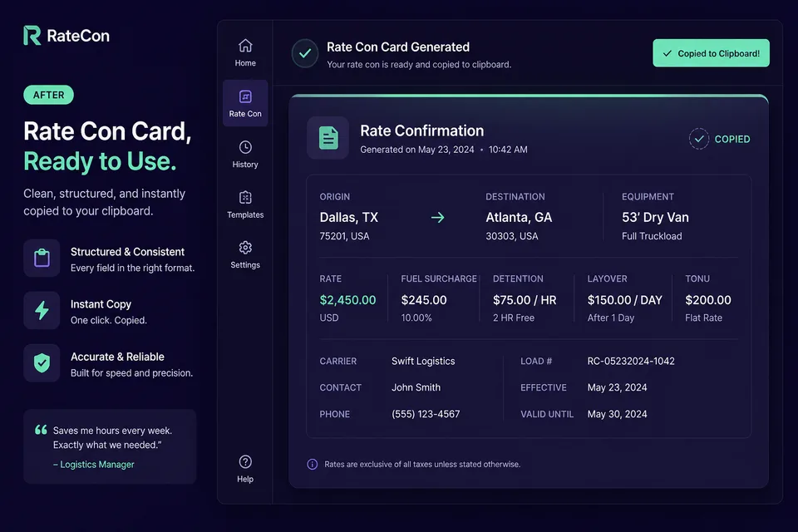The height and width of the screenshot is (532, 798).
Task: Open the Home sidebar item
Action: (245, 52)
